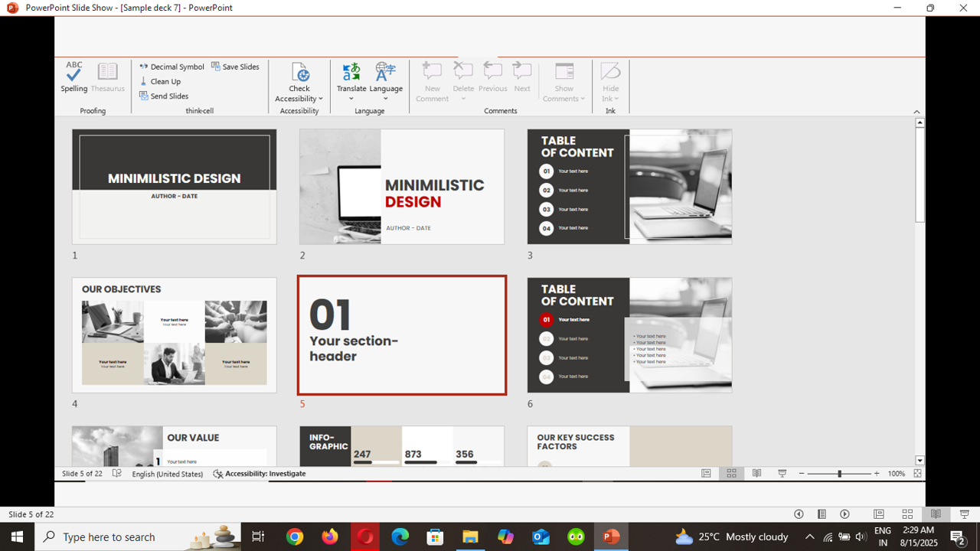Fit slide to current window
Screen dimensions: 980x551
tap(917, 474)
